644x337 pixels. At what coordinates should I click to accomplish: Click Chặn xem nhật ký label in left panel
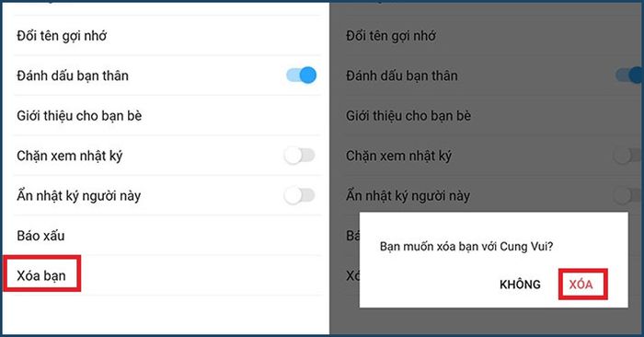(69, 156)
